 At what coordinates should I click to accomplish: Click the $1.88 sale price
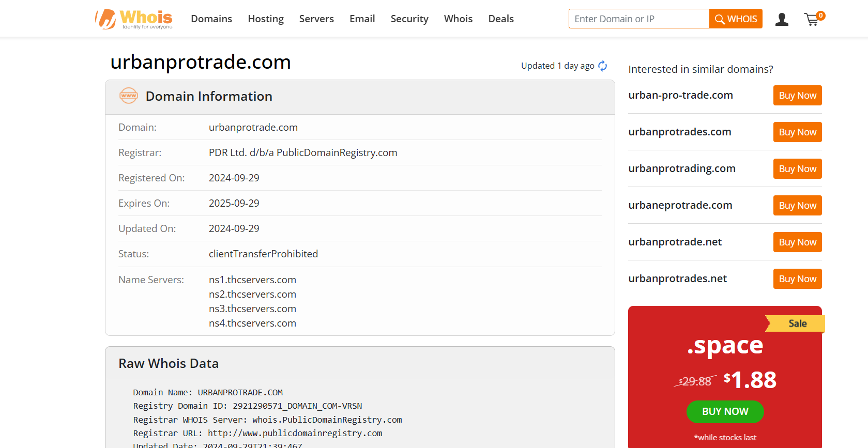click(x=750, y=380)
